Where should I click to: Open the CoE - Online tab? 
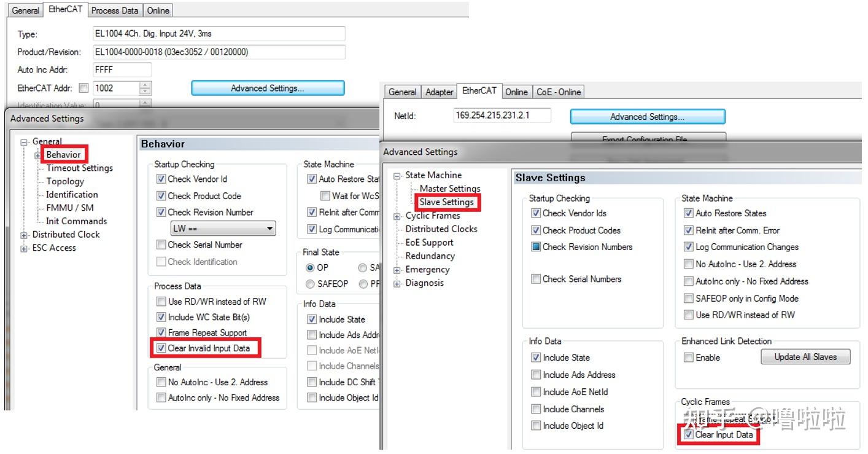pyautogui.click(x=558, y=92)
